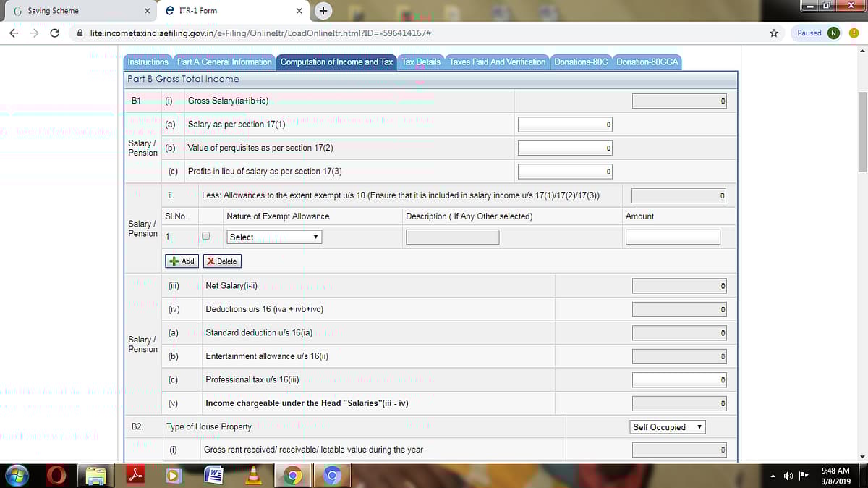Click the browser reload page icon
Image resolution: width=868 pixels, height=488 pixels.
(x=54, y=33)
